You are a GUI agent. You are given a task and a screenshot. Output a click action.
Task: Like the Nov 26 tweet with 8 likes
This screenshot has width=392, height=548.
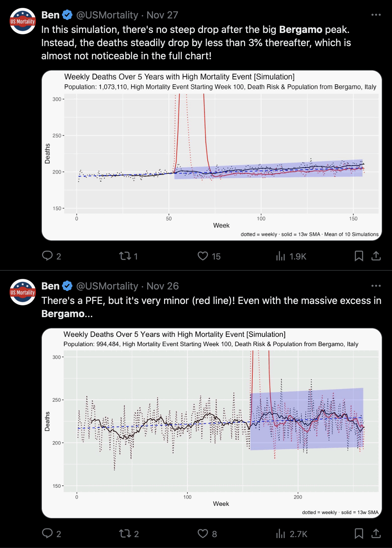pos(203,533)
